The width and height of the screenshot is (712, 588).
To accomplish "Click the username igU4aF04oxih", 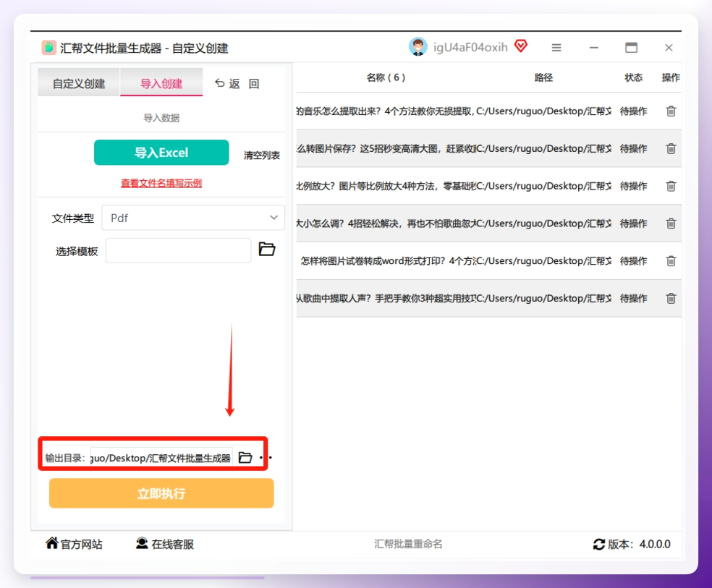I will 470,47.
